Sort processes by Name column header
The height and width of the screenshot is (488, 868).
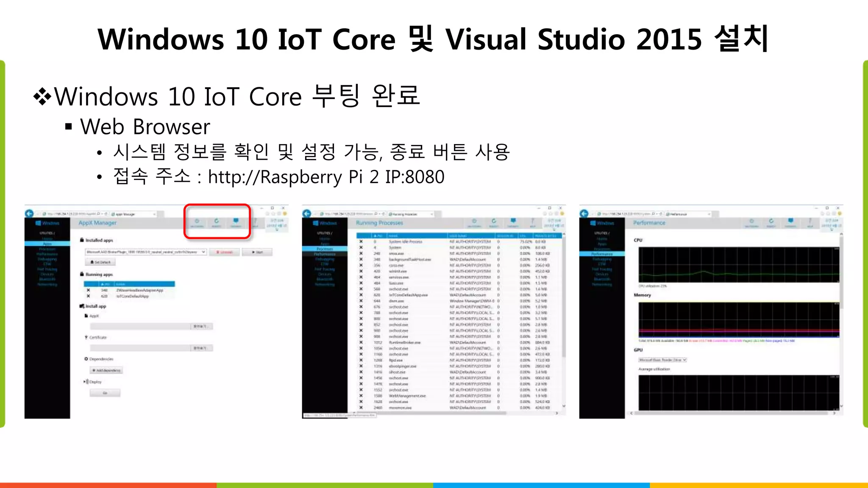tap(417, 236)
